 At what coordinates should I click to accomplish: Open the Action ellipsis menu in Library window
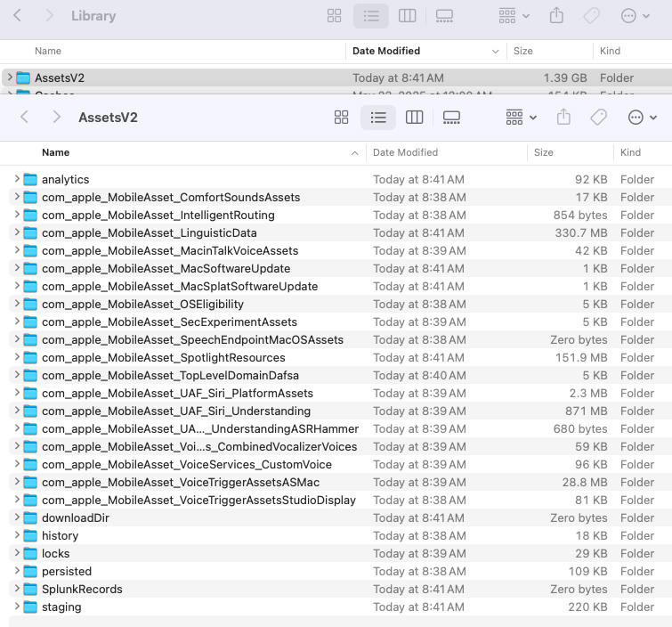(636, 16)
